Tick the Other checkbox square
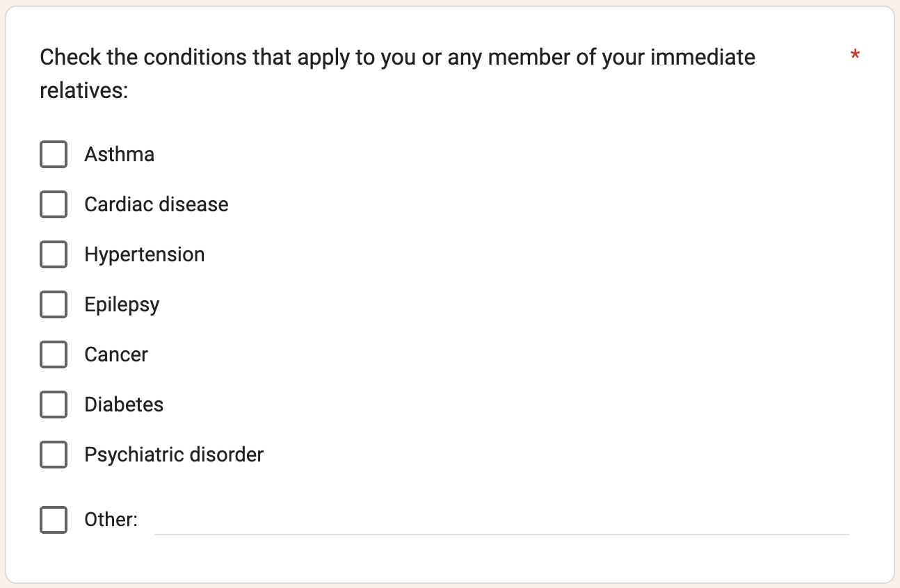 click(x=54, y=519)
